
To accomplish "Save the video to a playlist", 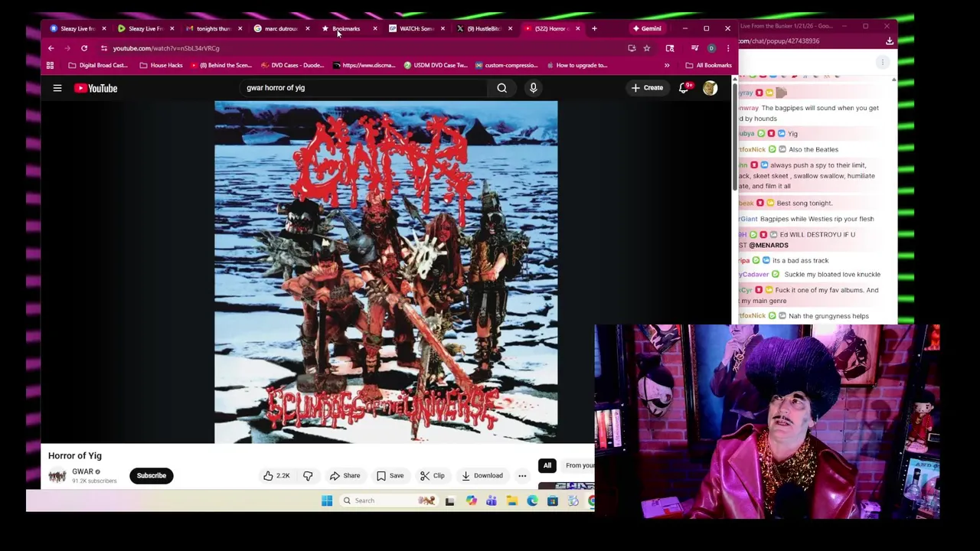I will [x=390, y=476].
